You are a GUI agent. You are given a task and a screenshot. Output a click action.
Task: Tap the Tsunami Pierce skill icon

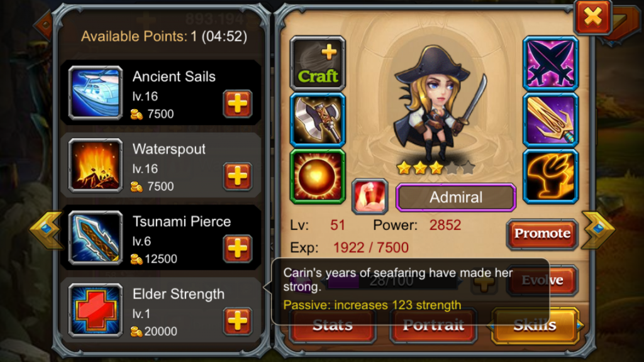[96, 238]
